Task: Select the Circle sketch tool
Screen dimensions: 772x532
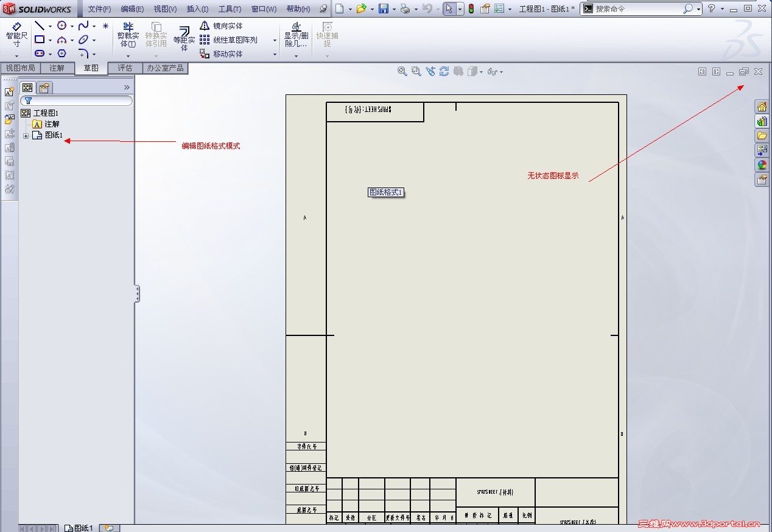Action: [x=61, y=26]
